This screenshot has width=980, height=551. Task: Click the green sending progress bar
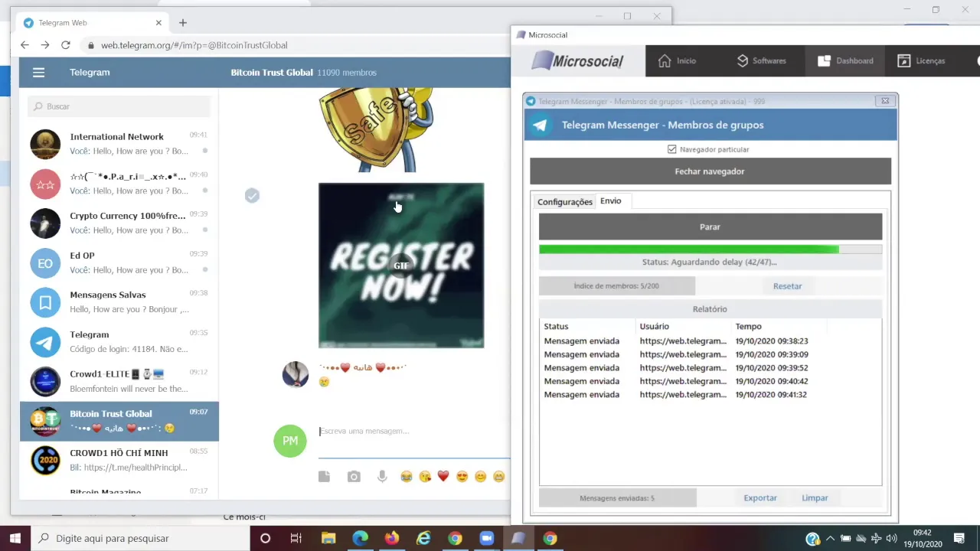710,249
